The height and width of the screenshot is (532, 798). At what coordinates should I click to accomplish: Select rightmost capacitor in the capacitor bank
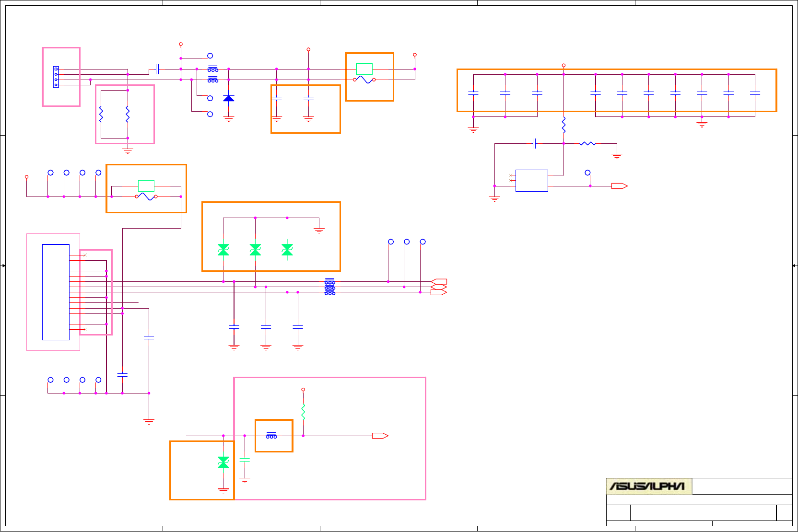[x=755, y=93]
